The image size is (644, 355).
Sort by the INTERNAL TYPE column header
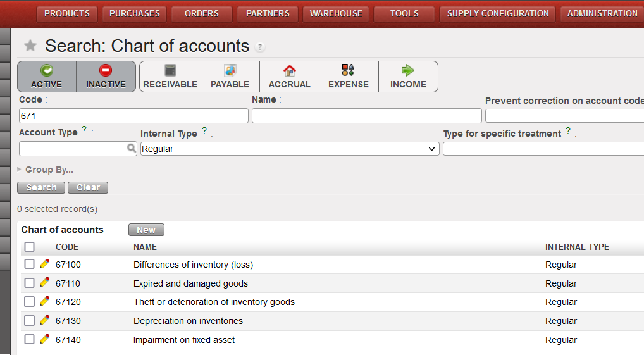(x=577, y=247)
